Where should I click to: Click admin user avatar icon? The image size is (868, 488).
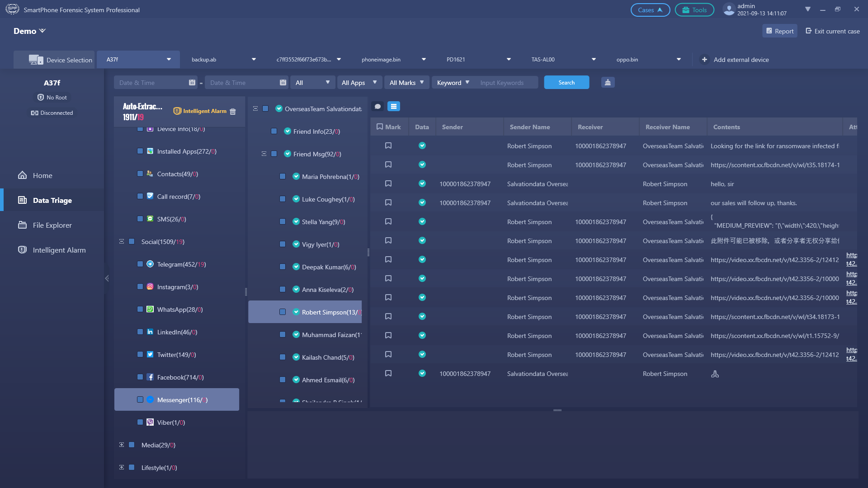tap(729, 9)
